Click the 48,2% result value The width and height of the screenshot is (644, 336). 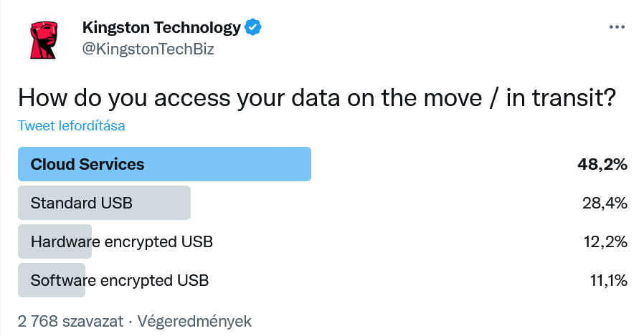602,164
